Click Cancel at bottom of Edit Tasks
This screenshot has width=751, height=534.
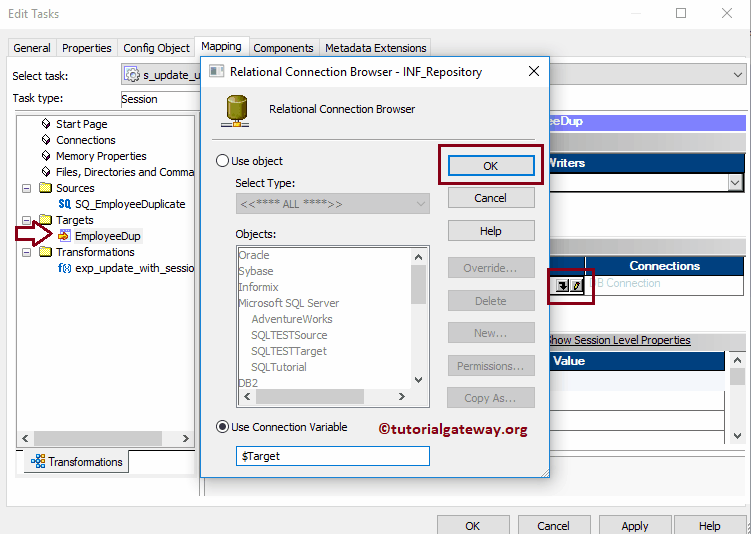[x=554, y=525]
